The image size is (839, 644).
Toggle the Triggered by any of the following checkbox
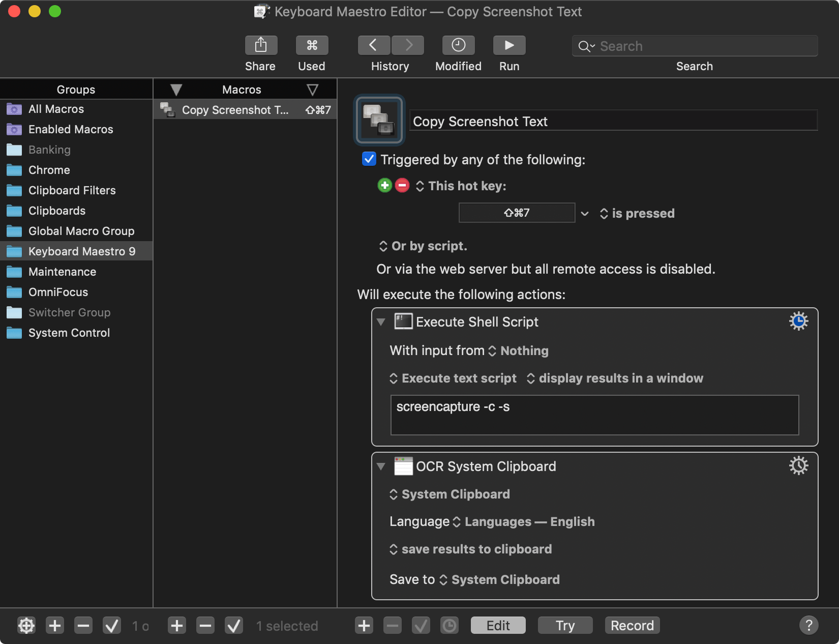(x=369, y=159)
